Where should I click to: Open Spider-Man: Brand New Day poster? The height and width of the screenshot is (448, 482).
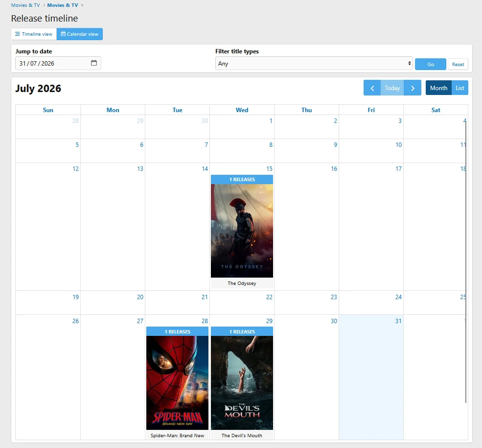[177, 383]
